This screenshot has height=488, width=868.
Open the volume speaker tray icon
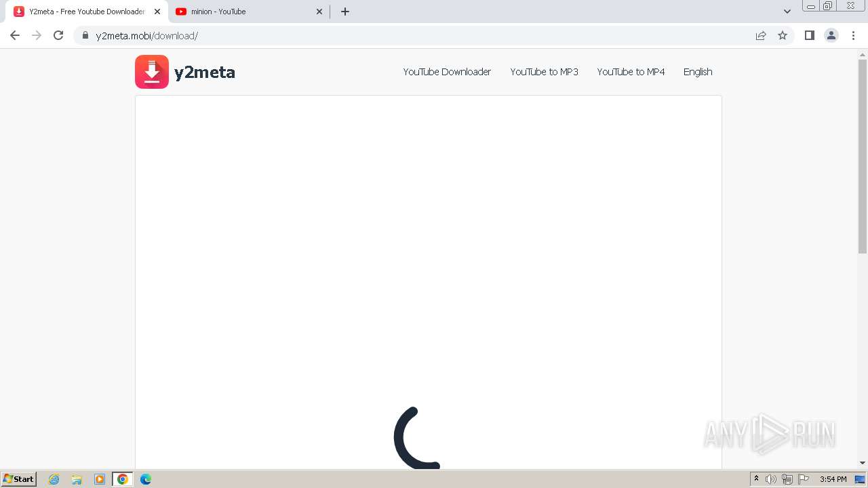click(771, 479)
